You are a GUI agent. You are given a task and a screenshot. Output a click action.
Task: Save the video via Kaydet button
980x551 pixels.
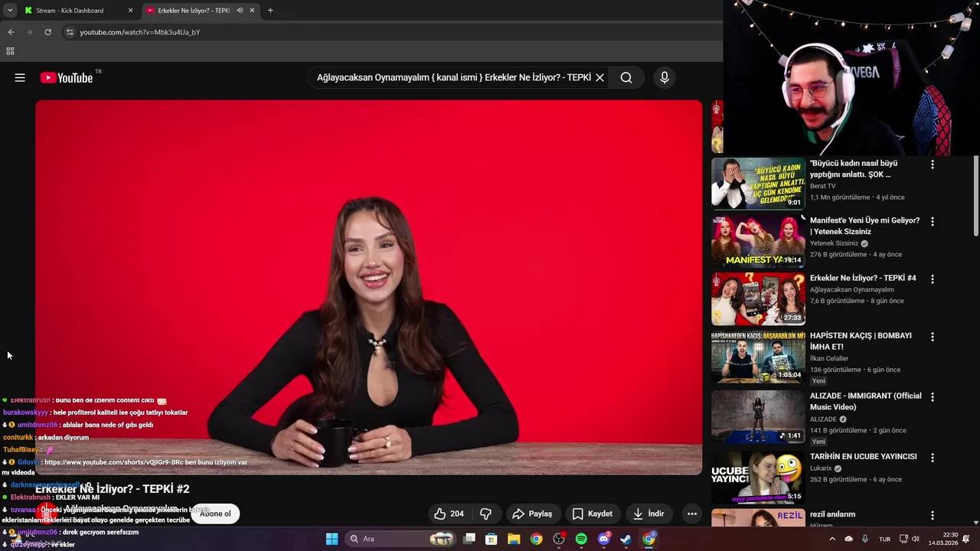592,514
